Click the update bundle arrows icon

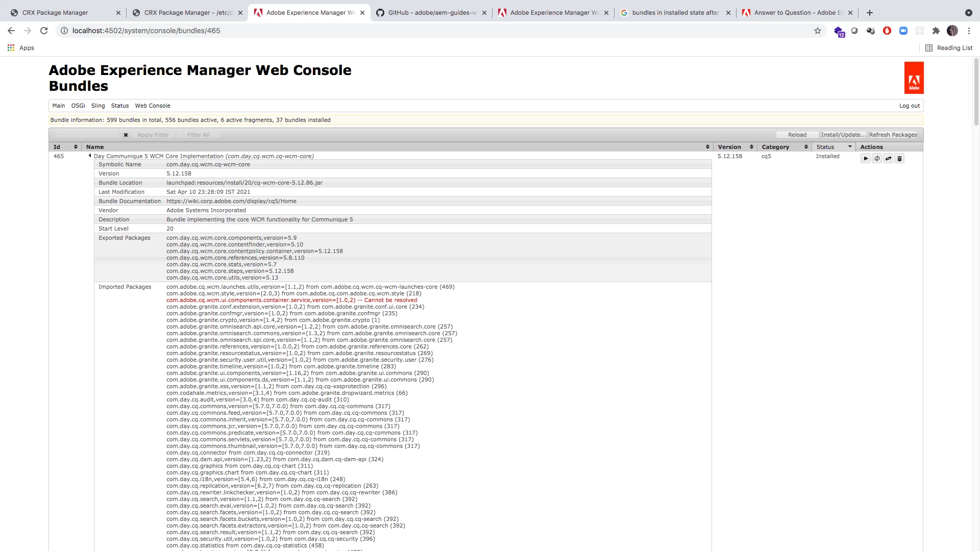click(888, 159)
